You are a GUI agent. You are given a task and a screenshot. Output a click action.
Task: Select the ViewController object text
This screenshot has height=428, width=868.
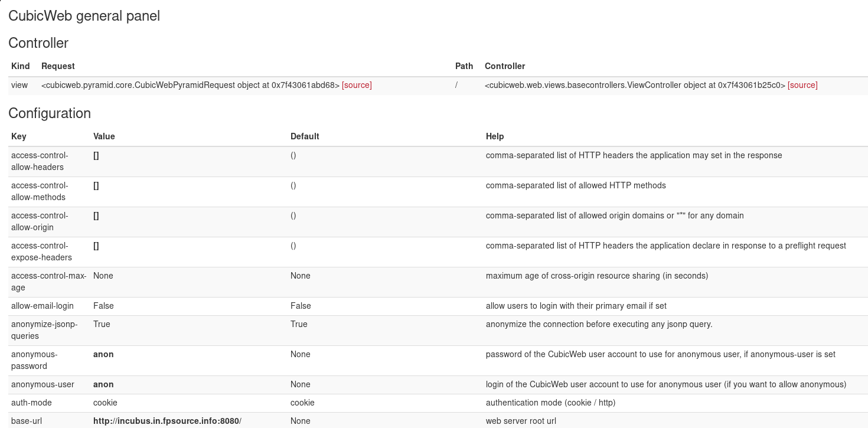pos(635,85)
